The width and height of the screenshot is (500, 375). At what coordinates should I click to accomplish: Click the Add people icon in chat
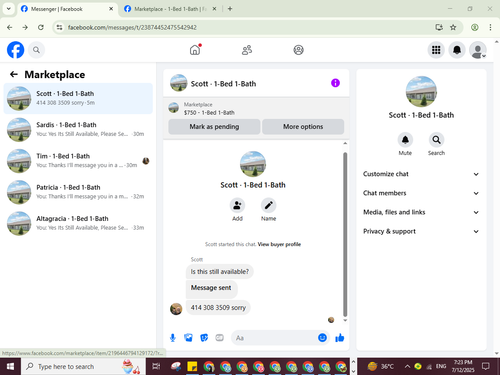click(x=237, y=205)
